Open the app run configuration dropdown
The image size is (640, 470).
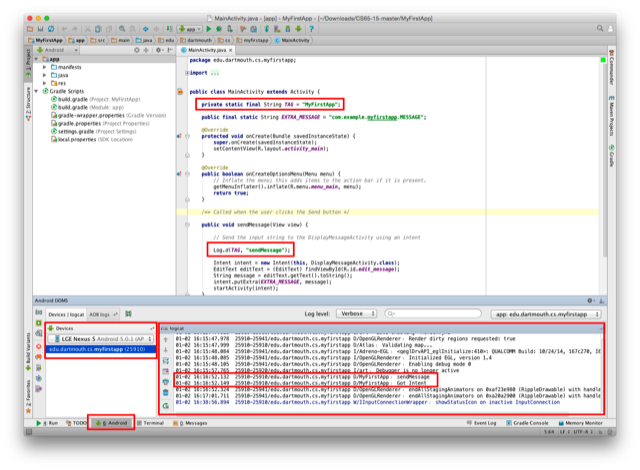coord(190,29)
